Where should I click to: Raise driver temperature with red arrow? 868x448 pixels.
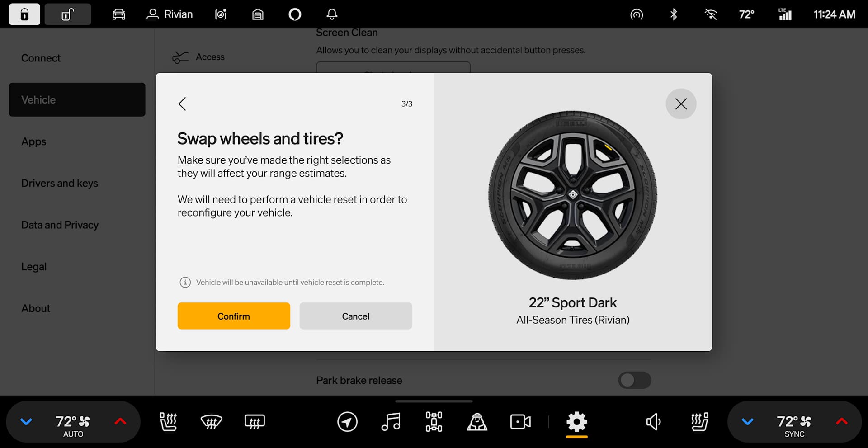[120, 422]
